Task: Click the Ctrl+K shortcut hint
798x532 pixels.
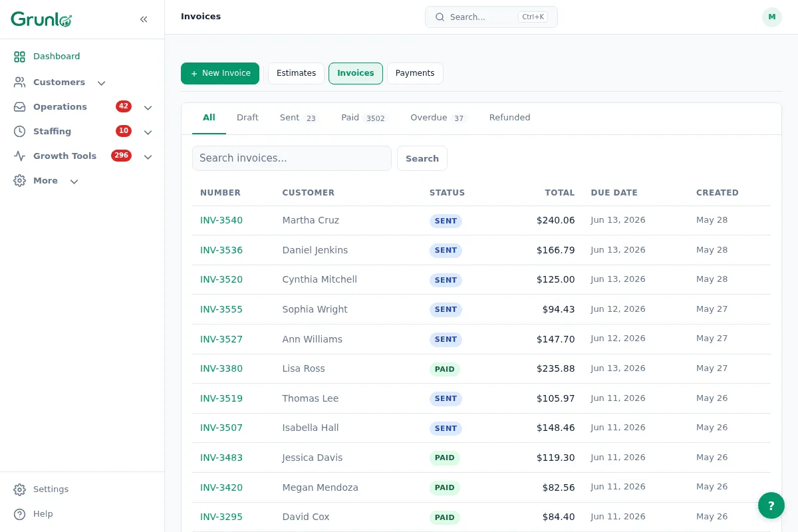Action: point(533,17)
